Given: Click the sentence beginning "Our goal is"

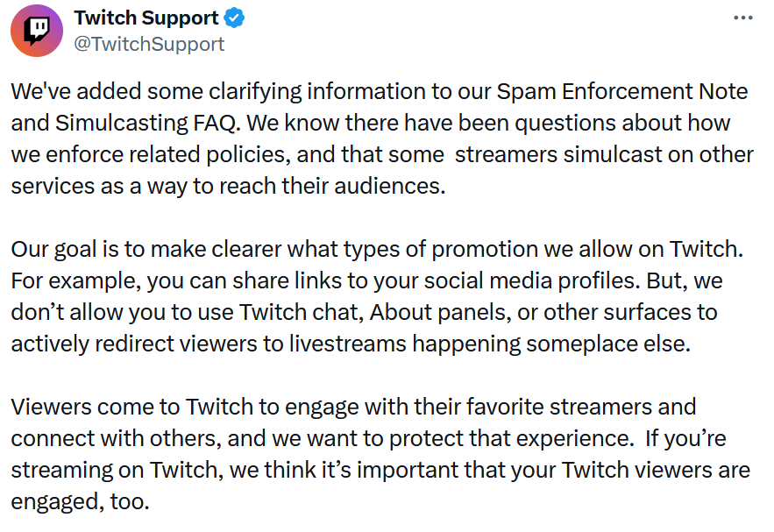Looking at the screenshot, I should (377, 250).
